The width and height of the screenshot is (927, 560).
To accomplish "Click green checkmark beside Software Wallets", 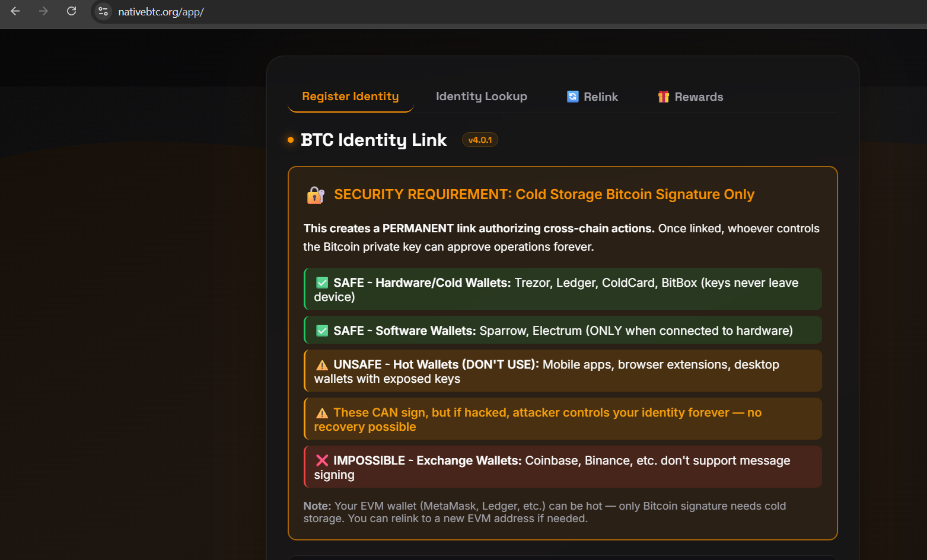I will [322, 331].
